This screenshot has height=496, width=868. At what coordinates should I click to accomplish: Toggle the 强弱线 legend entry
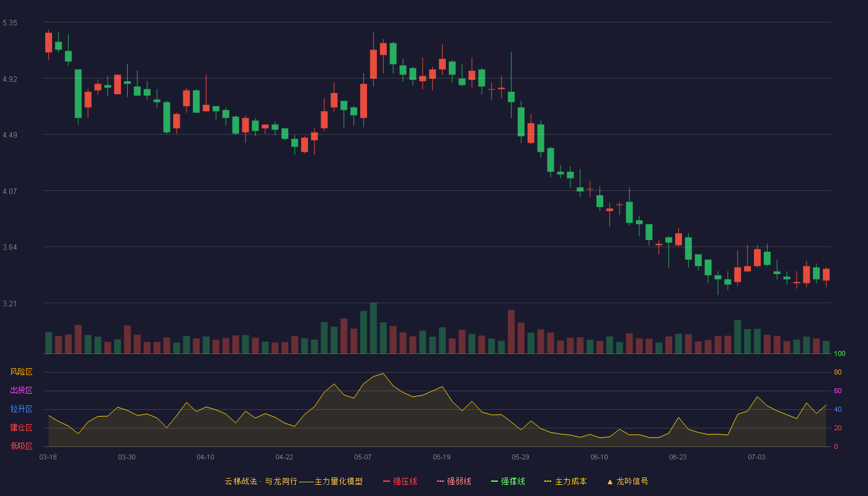tap(454, 481)
